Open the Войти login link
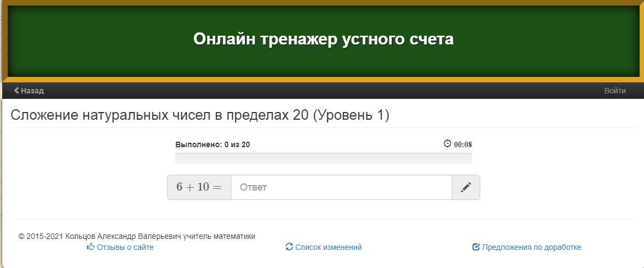 click(615, 91)
